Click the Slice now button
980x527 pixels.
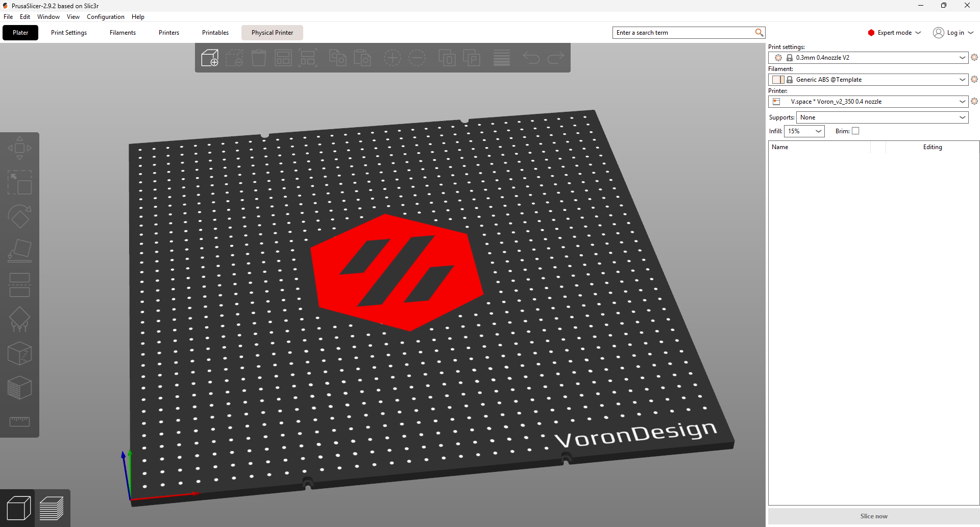pos(873,516)
